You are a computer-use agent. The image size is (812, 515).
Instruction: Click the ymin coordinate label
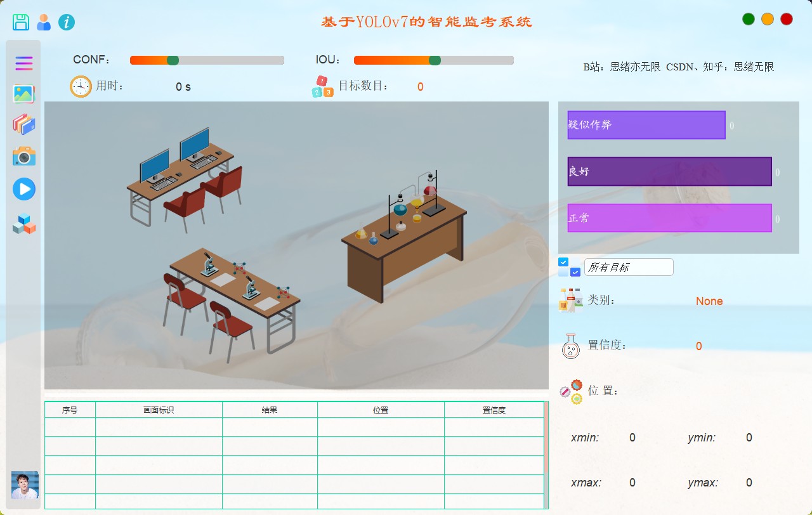tap(702, 438)
